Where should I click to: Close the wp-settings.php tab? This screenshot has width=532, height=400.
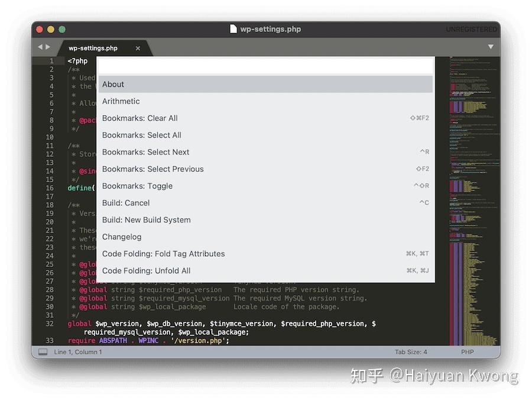pyautogui.click(x=138, y=49)
